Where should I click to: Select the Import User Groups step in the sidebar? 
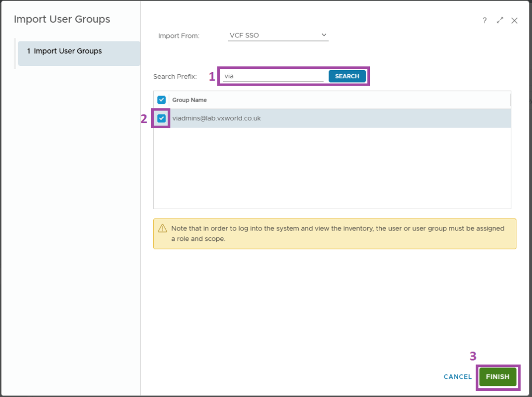(x=79, y=51)
